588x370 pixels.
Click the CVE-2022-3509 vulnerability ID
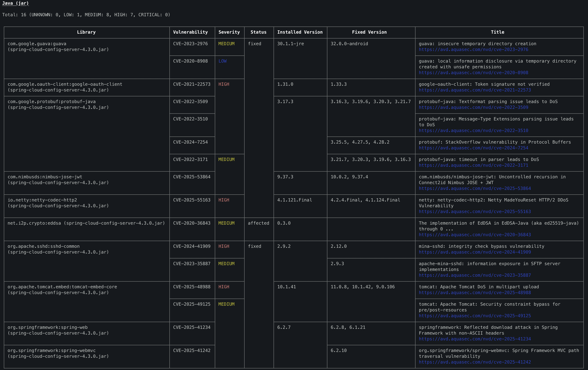tap(191, 102)
